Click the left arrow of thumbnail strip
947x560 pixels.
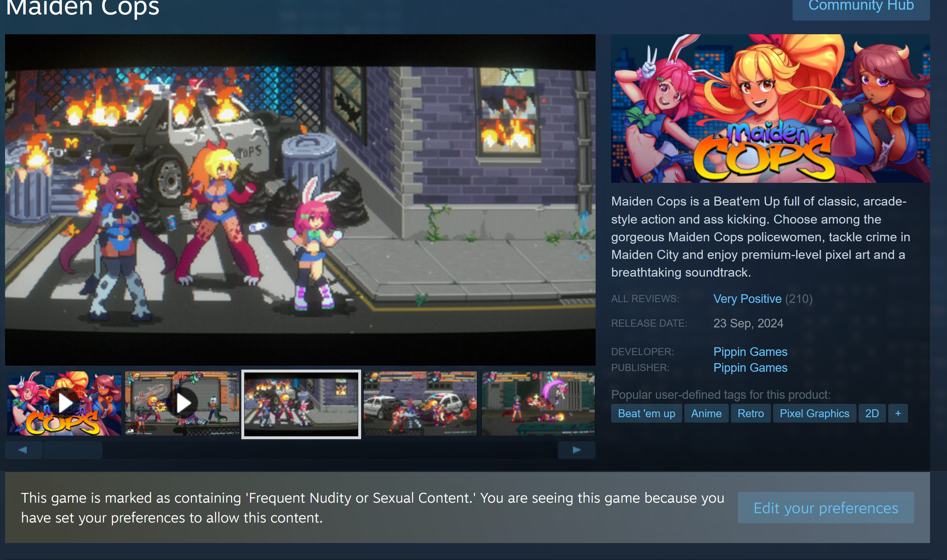(23, 450)
